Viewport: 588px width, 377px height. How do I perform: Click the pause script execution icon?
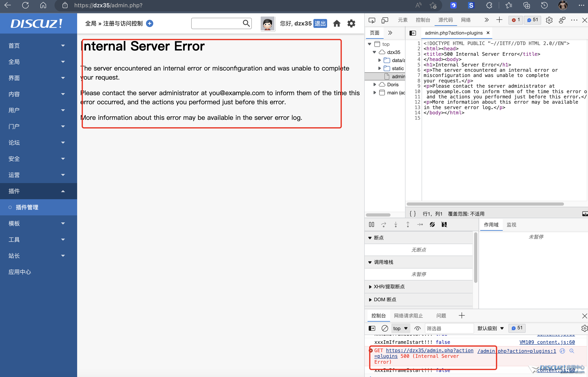point(371,224)
